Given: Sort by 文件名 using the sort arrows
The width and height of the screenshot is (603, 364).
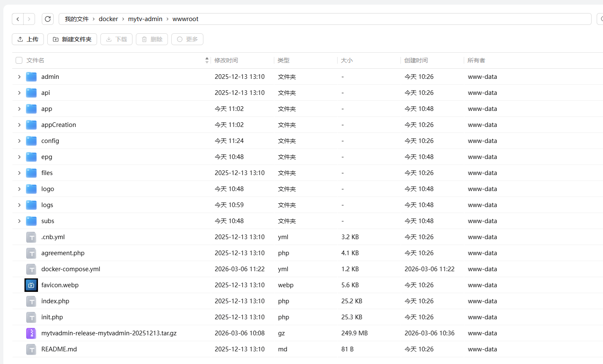Looking at the screenshot, I should (x=207, y=60).
